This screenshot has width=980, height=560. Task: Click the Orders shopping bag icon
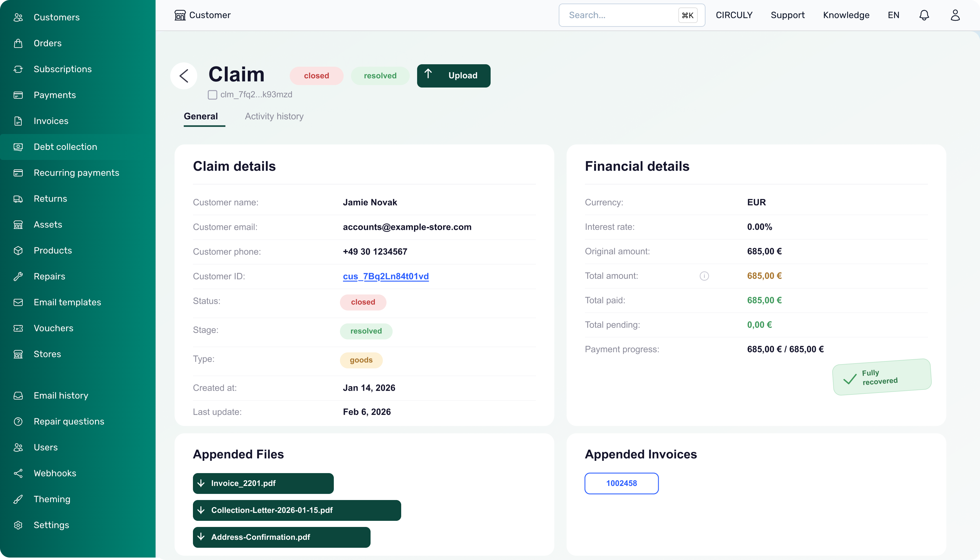coord(18,43)
